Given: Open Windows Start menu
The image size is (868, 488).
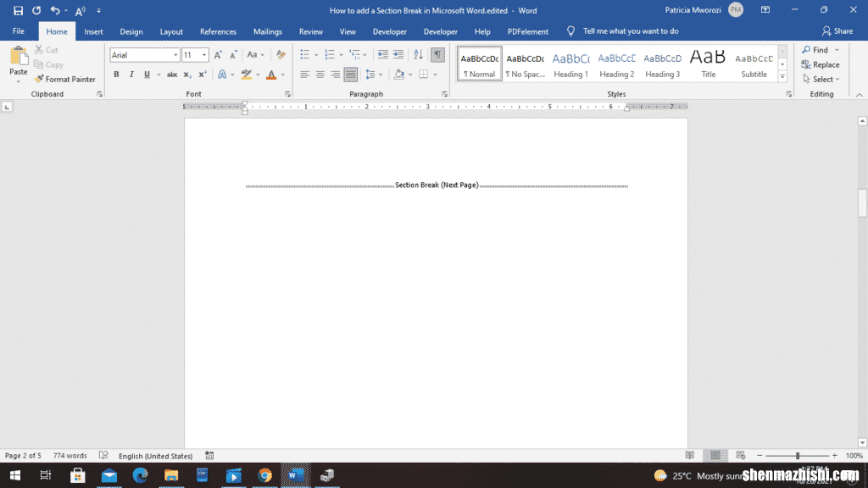Looking at the screenshot, I should 15,475.
